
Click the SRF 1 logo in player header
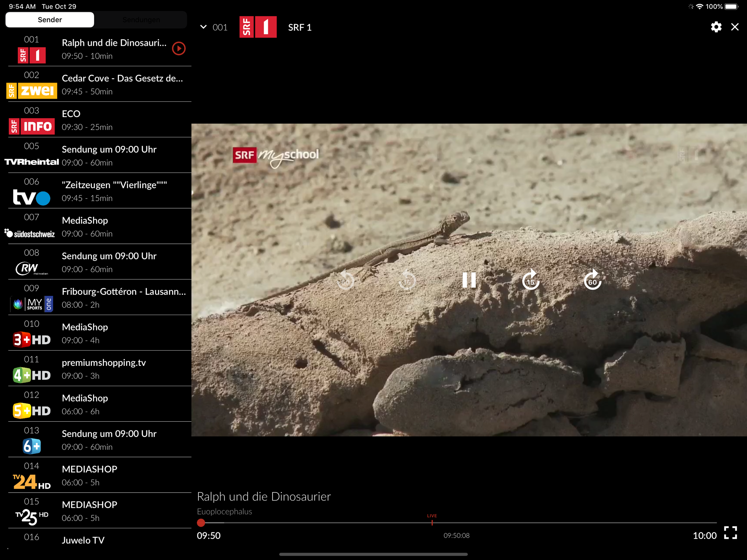pyautogui.click(x=258, y=27)
